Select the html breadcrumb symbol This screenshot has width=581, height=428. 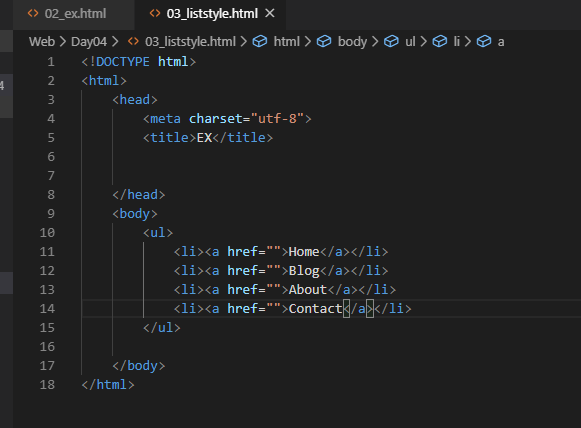tap(286, 42)
